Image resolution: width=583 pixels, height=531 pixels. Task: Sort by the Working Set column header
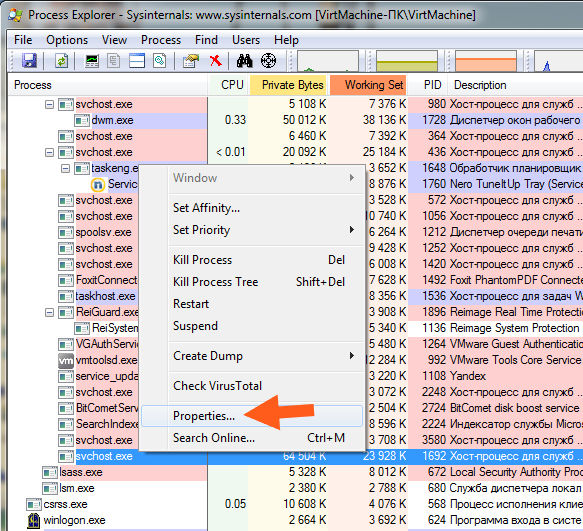[x=368, y=85]
